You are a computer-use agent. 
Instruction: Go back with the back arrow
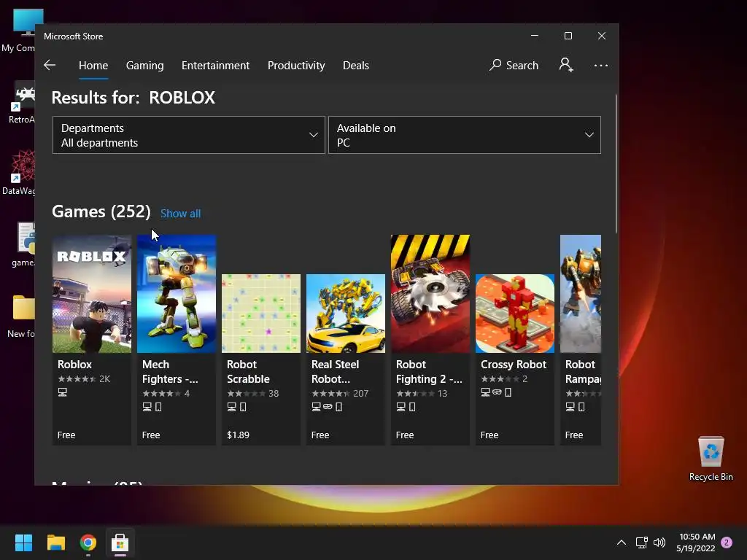(50, 65)
